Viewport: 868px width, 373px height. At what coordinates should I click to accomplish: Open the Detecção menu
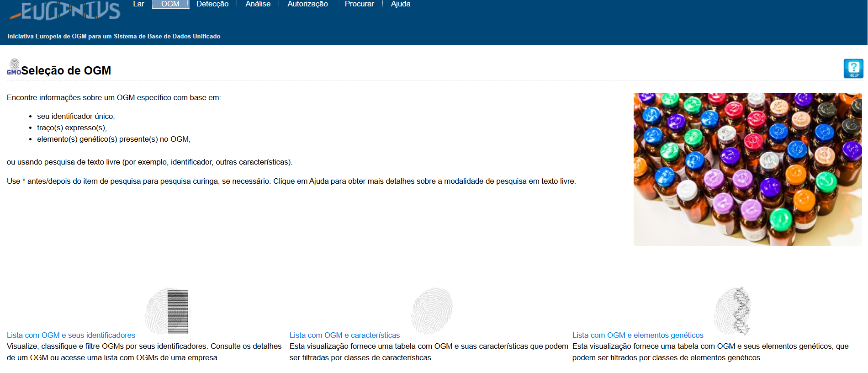coord(212,4)
